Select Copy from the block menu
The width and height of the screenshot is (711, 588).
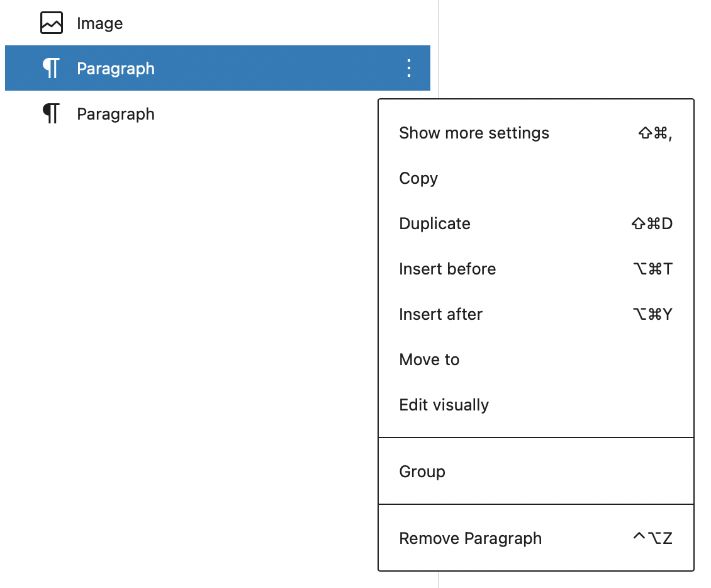click(x=418, y=178)
